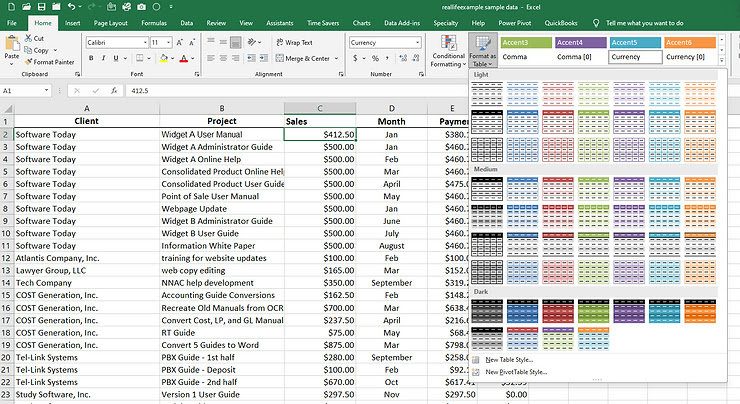Open the Copy options arrow
The image size is (740, 404).
click(55, 50)
